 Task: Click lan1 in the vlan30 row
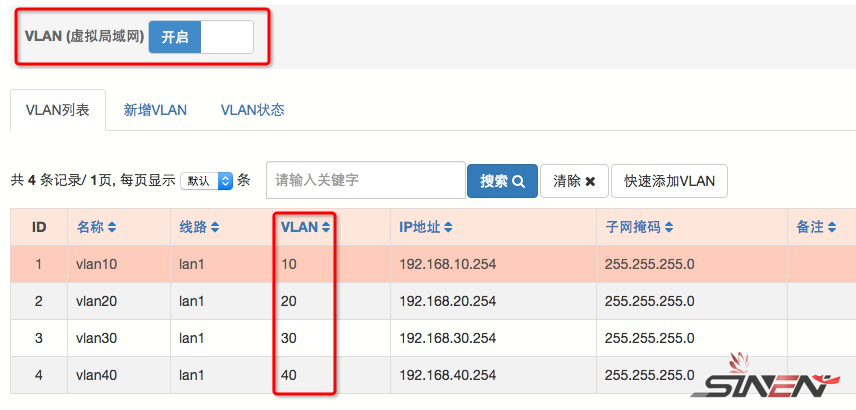tap(192, 338)
